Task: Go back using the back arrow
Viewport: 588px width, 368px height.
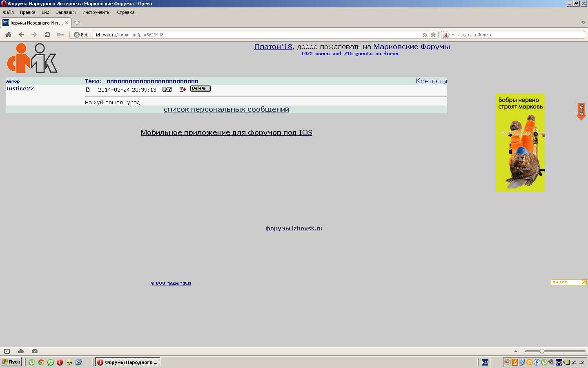Action: click(21, 35)
